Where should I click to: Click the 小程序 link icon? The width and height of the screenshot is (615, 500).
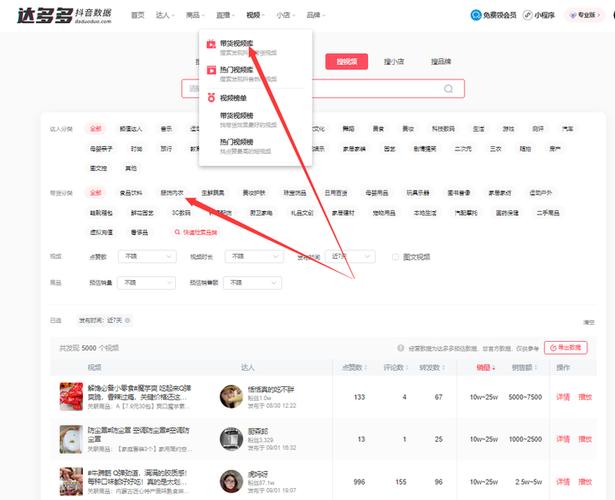pos(528,15)
